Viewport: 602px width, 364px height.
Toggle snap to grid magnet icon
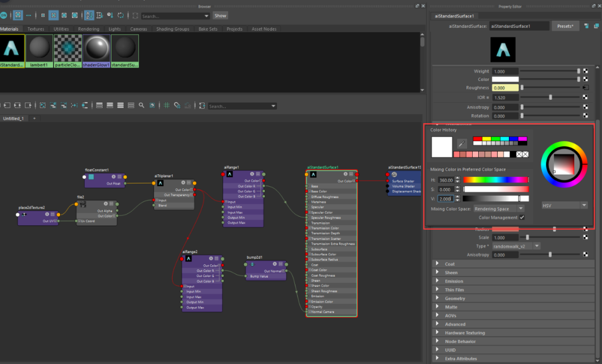click(177, 105)
